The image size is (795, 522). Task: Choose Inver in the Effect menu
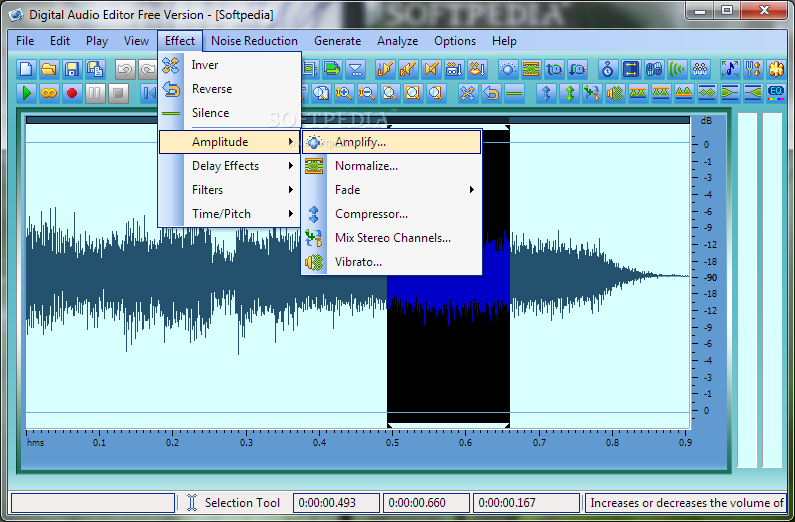point(230,65)
